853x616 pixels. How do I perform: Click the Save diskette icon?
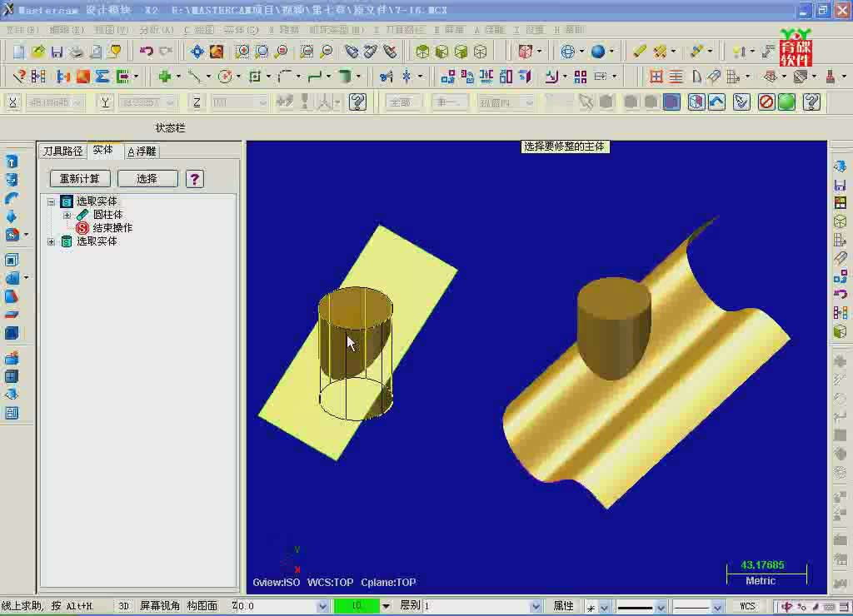[57, 52]
